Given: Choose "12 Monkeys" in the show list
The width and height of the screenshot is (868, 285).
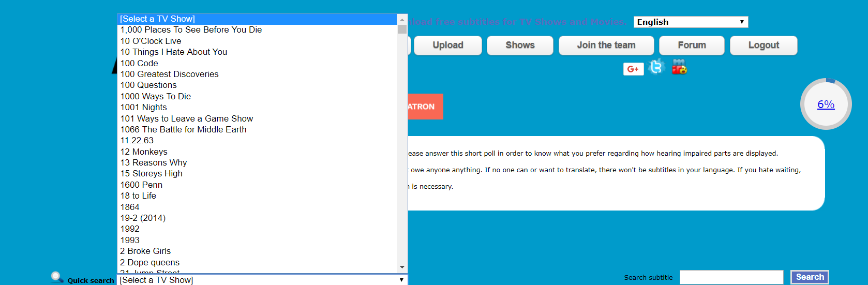Looking at the screenshot, I should pyautogui.click(x=144, y=152).
